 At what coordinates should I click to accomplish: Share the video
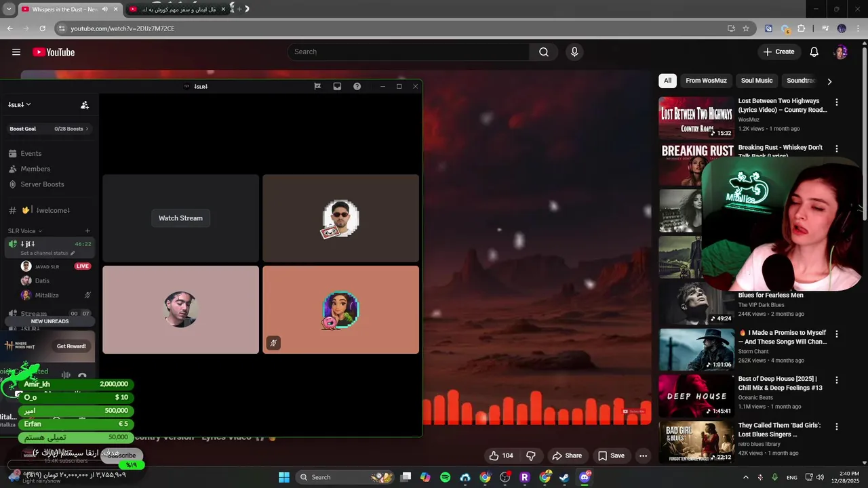(567, 455)
